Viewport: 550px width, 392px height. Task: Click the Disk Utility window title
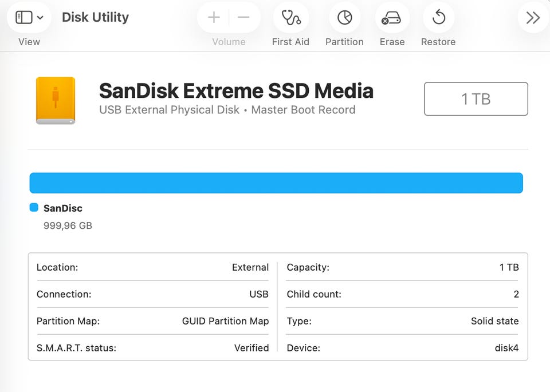point(95,17)
